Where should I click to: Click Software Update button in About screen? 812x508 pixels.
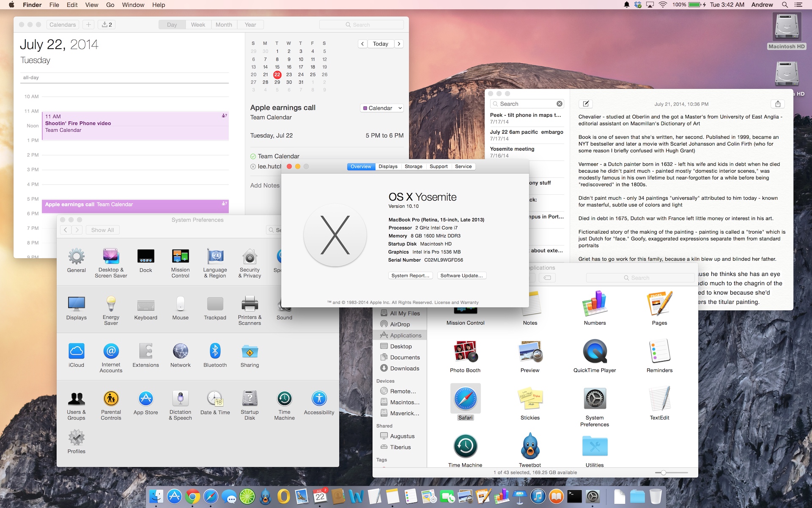point(461,275)
